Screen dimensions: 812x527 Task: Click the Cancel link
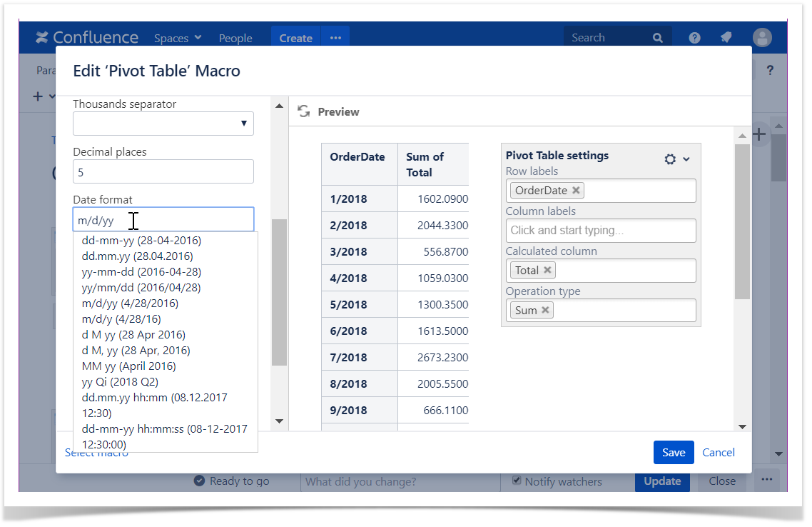[719, 452]
